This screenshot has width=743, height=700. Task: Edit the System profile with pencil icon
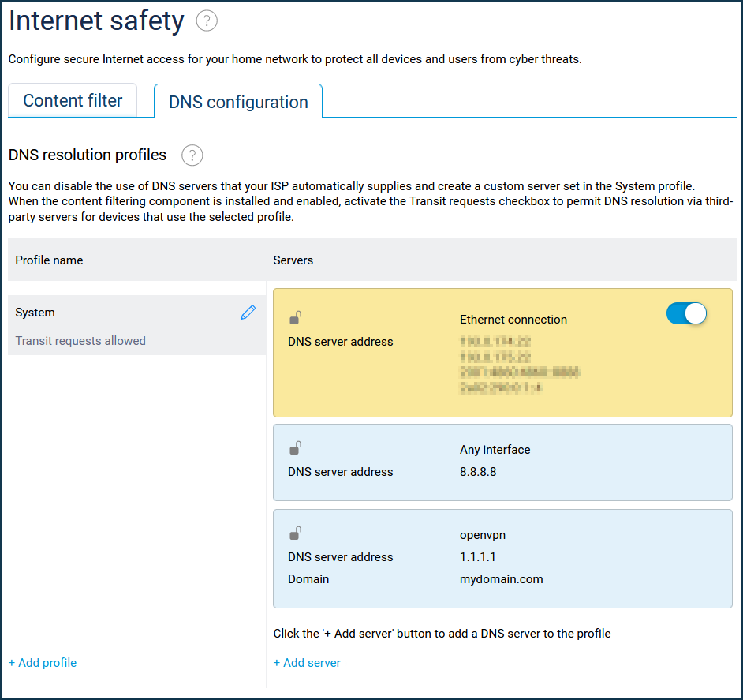click(248, 313)
